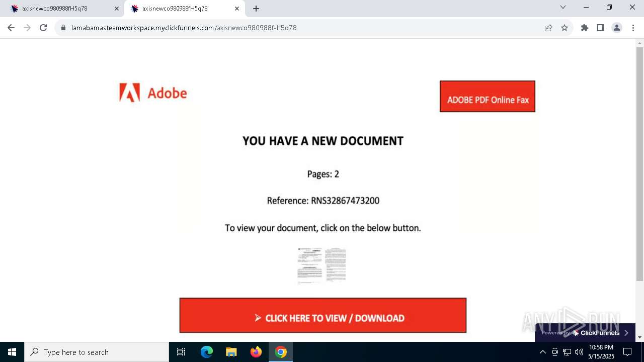644x362 pixels.
Task: Show hidden system tray icons
Action: [542, 352]
